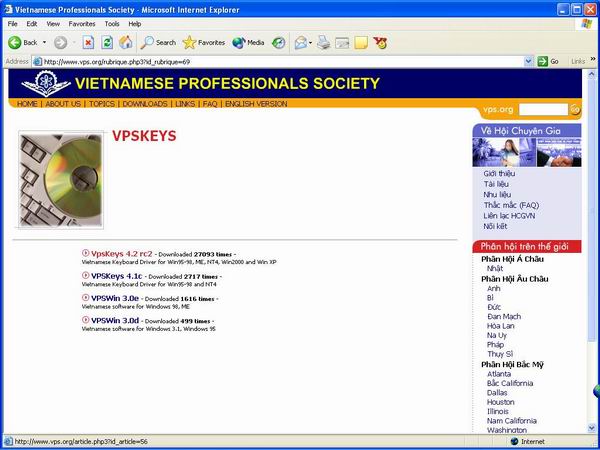The image size is (600, 450).
Task: Click the vps.org site search field
Action: pyautogui.click(x=543, y=109)
